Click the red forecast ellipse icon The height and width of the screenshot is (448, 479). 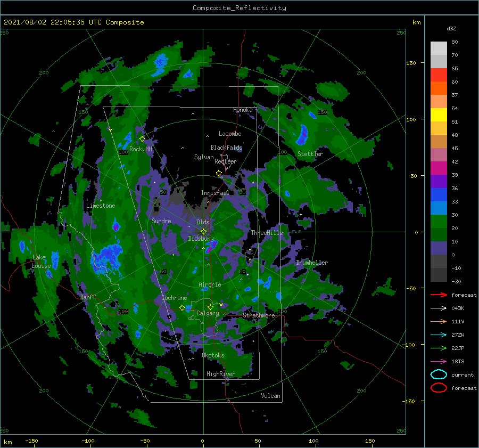click(439, 388)
